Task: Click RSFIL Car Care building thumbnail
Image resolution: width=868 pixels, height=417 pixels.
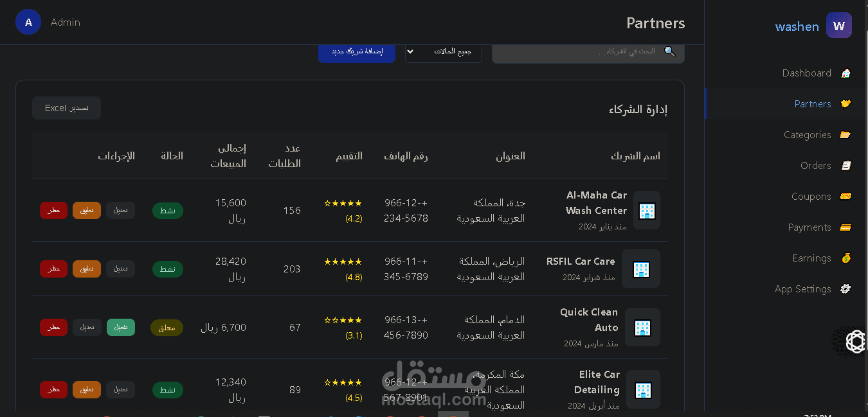Action: pos(641,269)
